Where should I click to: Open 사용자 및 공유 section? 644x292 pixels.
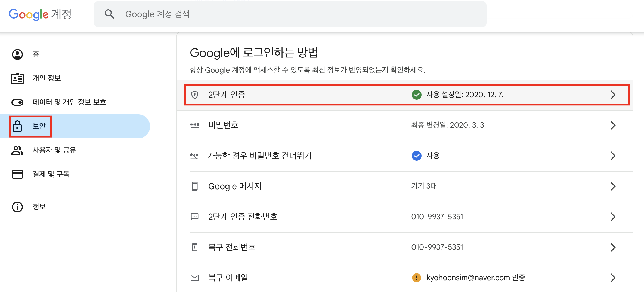[75, 150]
